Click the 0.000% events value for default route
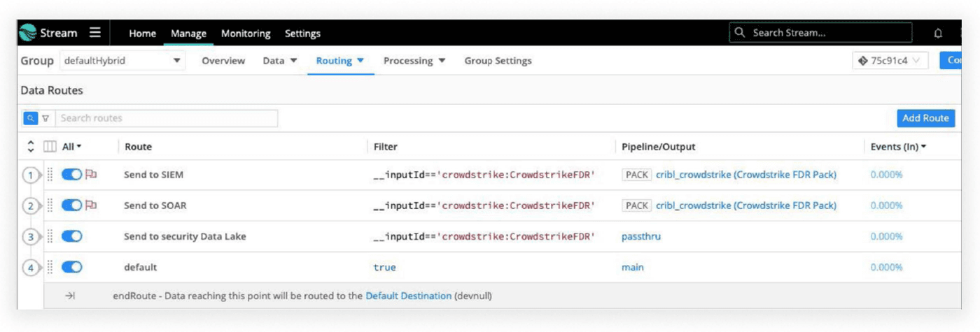 pos(886,267)
